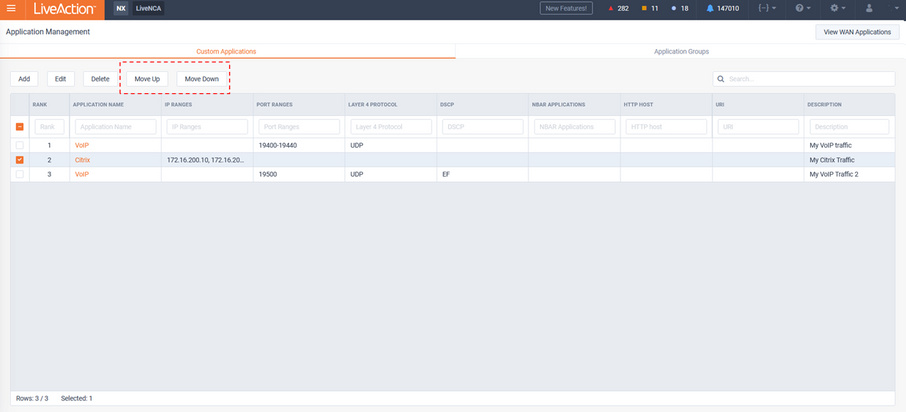906x412 pixels.
Task: Sort by DESCRIPTION column header
Action: (x=824, y=105)
